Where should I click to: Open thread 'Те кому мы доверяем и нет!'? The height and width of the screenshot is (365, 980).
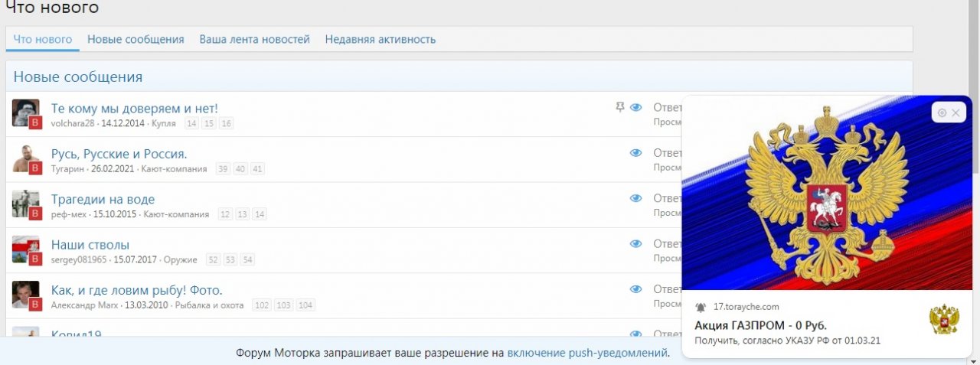pyautogui.click(x=134, y=108)
